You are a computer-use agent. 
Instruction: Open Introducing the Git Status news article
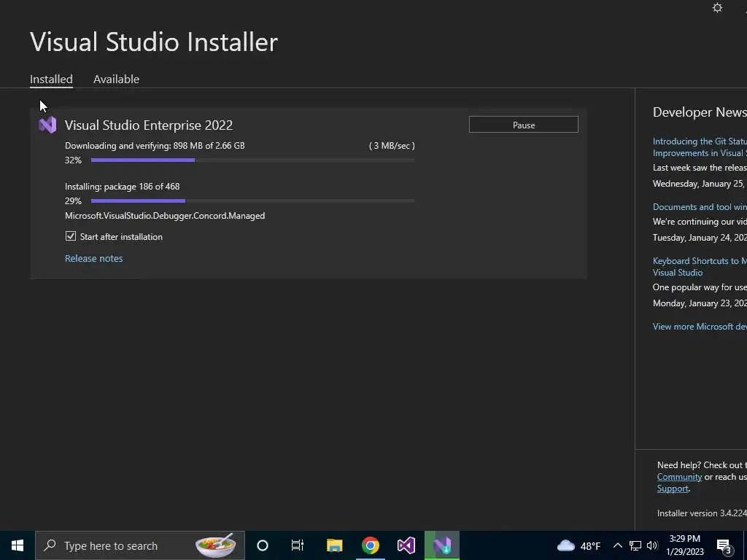click(700, 147)
